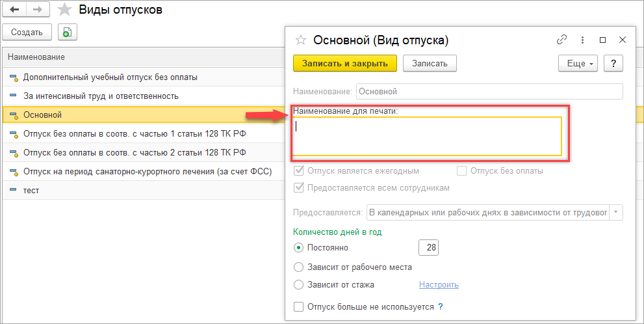Get link to this form icon
This screenshot has width=644, height=324.
click(x=561, y=40)
